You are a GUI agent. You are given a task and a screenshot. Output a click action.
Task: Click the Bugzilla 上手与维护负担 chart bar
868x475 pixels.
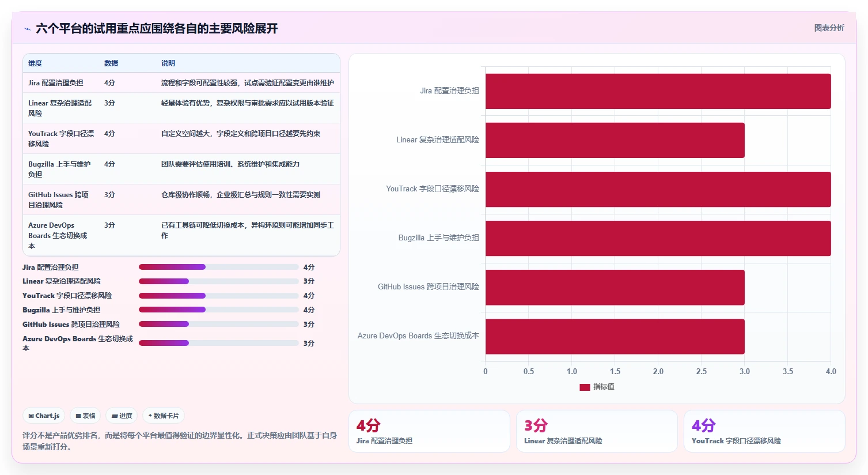coord(658,238)
